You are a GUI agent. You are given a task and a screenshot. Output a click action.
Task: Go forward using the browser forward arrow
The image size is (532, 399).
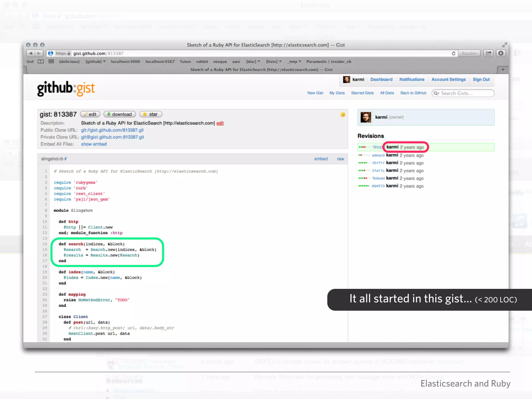pyautogui.click(x=39, y=53)
